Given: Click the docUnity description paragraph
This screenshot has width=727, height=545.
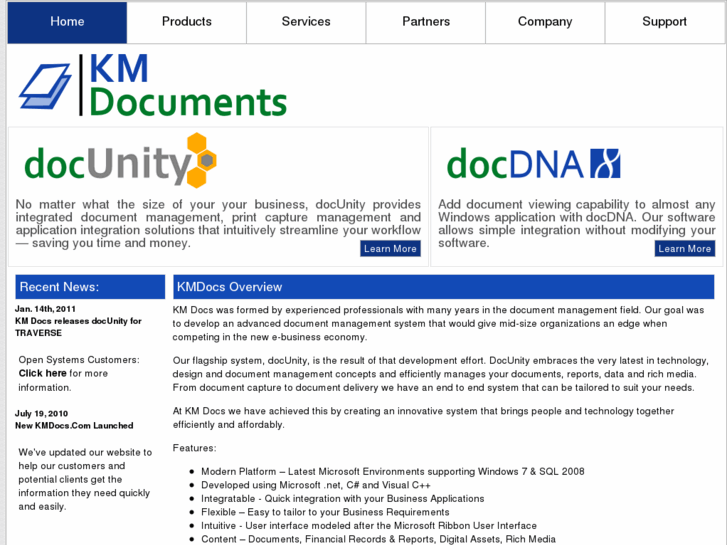Looking at the screenshot, I should pos(218,224).
